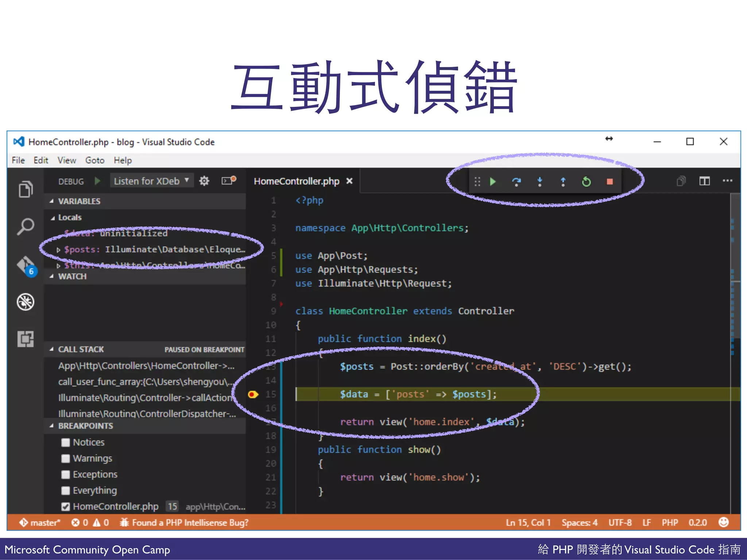Open the Debug view bug icon
747x560 pixels.
click(26, 302)
